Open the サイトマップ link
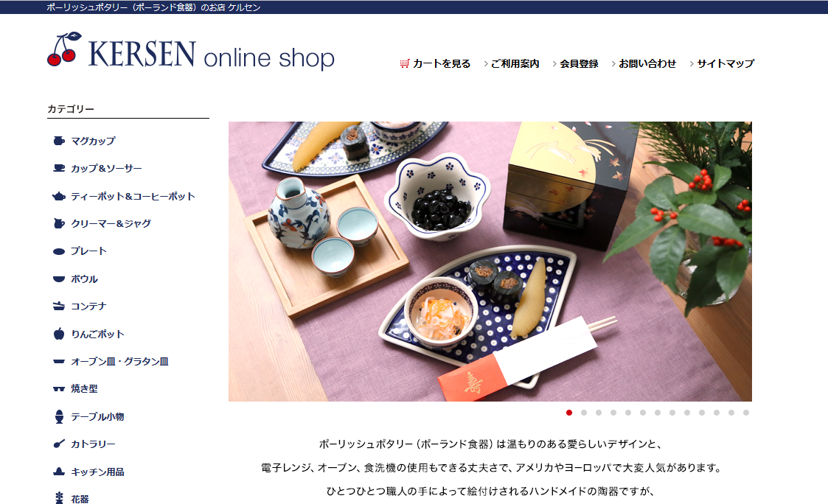Image resolution: width=828 pixels, height=504 pixels. coord(726,64)
